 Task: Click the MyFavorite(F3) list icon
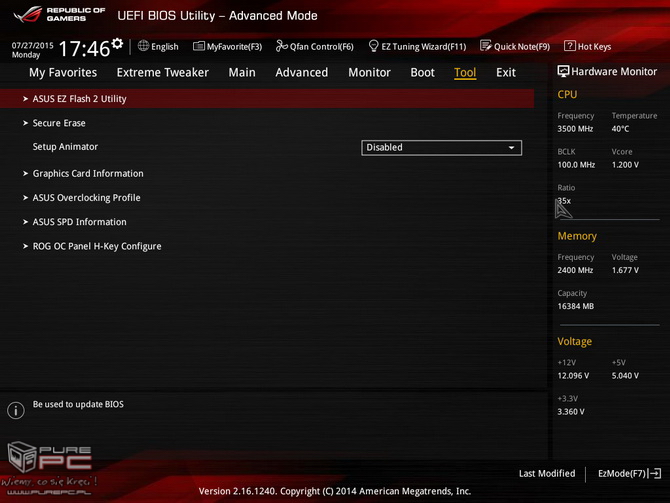(x=199, y=46)
